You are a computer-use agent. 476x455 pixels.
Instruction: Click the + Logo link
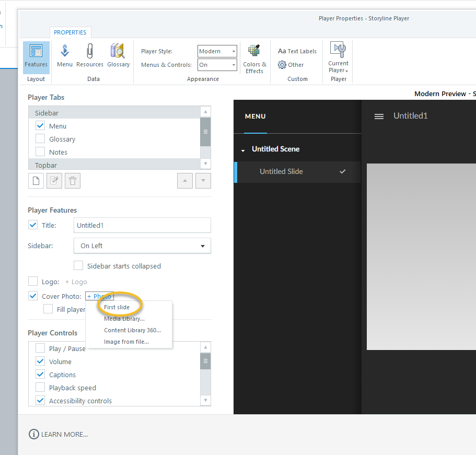(x=76, y=282)
